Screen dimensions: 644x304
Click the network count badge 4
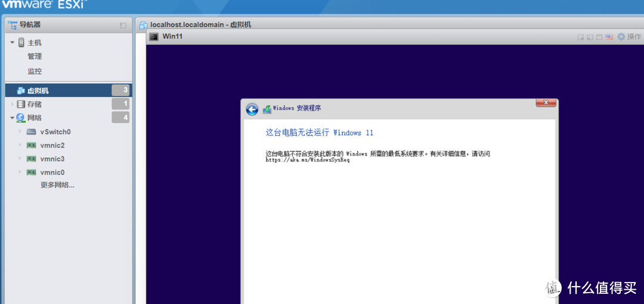pyautogui.click(x=120, y=118)
